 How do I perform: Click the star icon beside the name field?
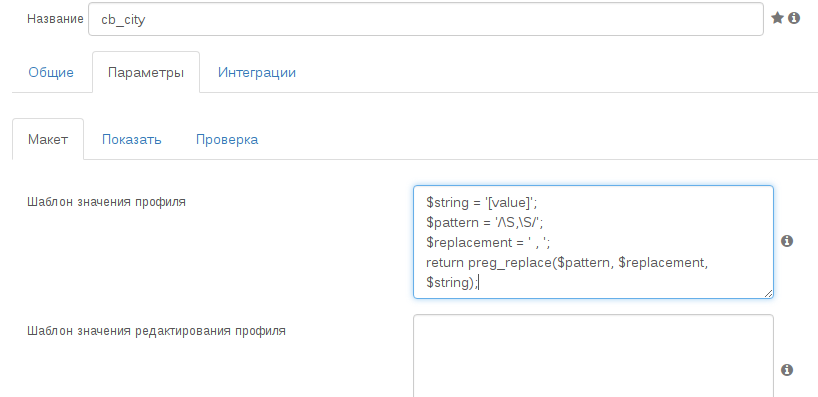pos(777,18)
